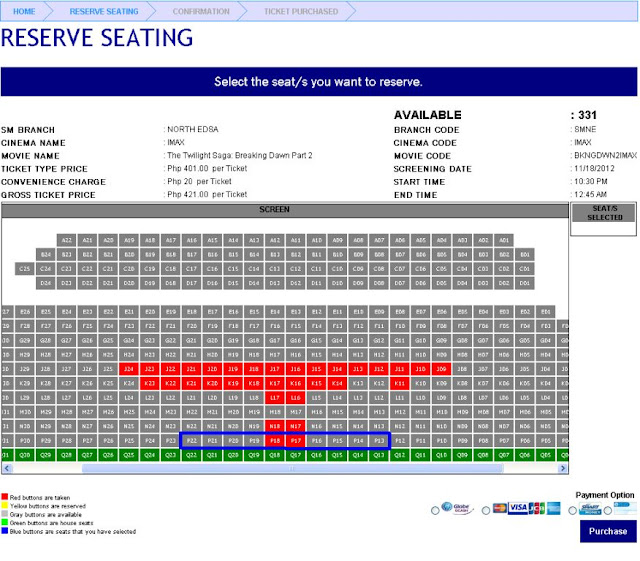Click the green legend swatch for house seats
Screen dimensions: 640x561
(5, 522)
